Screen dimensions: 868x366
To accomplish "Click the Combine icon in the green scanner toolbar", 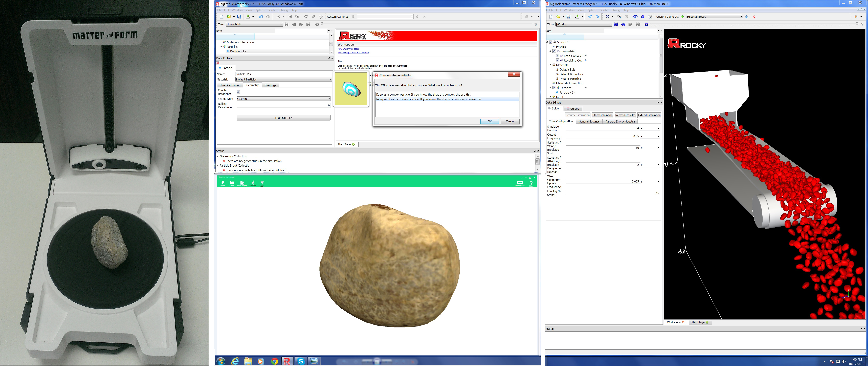I will coord(253,183).
